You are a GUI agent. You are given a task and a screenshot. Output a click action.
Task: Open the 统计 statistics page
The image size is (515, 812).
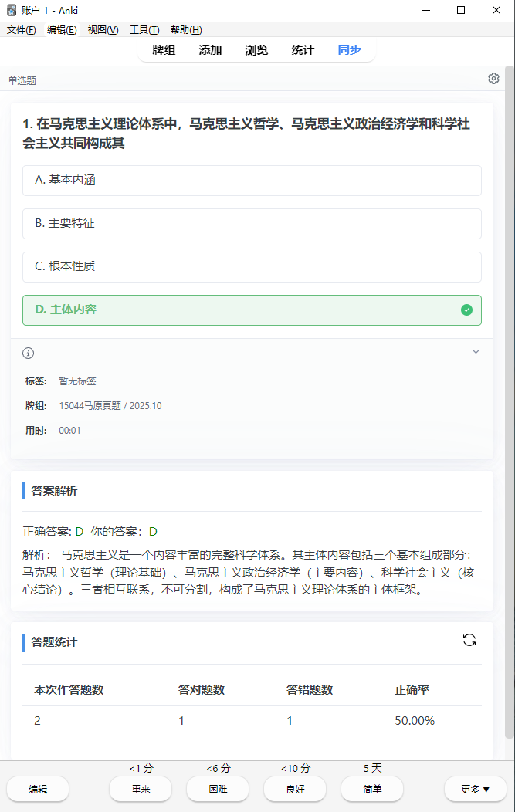click(303, 50)
